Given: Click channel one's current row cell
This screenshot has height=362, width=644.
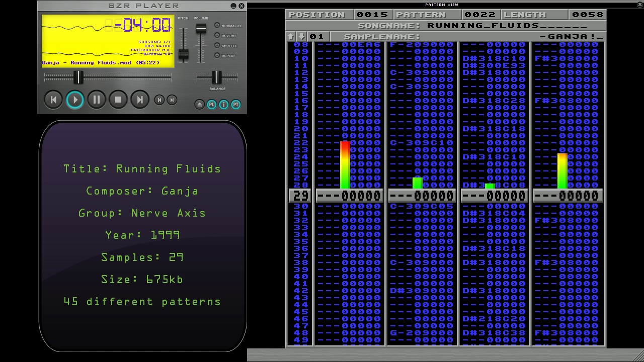Looking at the screenshot, I should pyautogui.click(x=349, y=196).
